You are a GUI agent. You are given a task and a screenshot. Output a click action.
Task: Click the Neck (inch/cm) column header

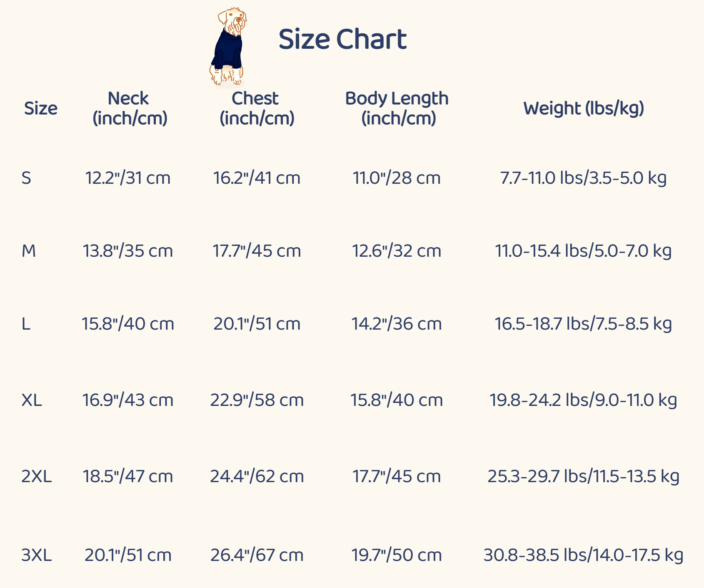(130, 108)
